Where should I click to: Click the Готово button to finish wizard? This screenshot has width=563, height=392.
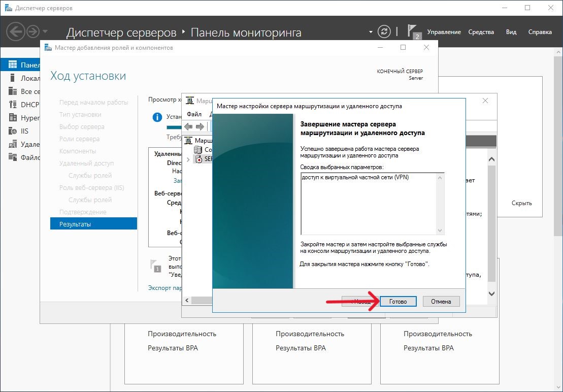tap(398, 301)
